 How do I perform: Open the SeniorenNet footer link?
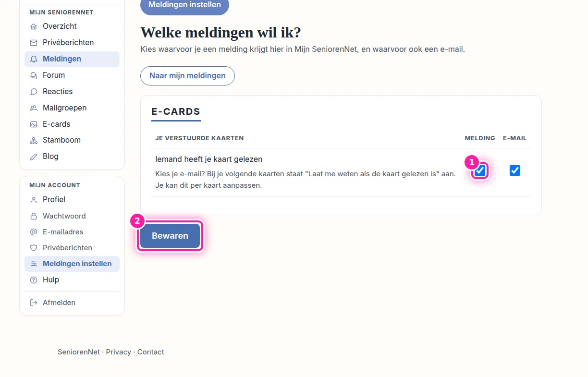click(79, 352)
